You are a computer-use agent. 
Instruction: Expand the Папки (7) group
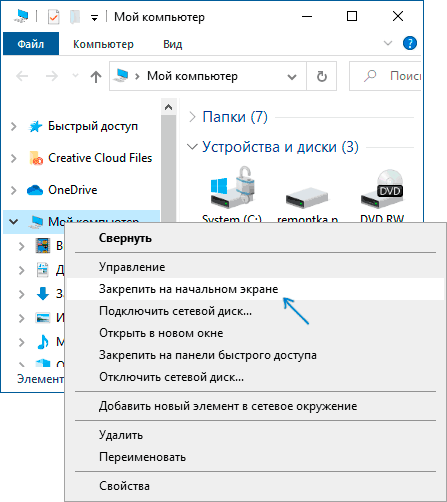coord(192,117)
